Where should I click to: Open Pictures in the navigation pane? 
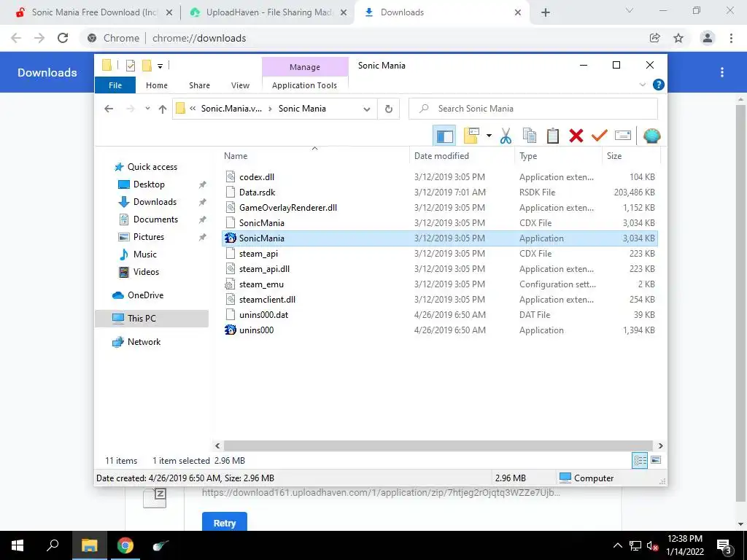pos(149,237)
